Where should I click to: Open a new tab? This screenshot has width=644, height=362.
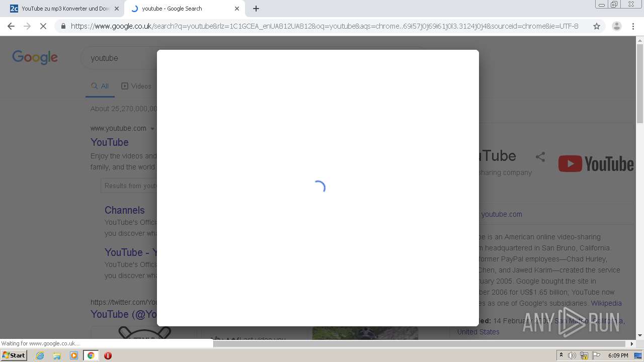(256, 9)
